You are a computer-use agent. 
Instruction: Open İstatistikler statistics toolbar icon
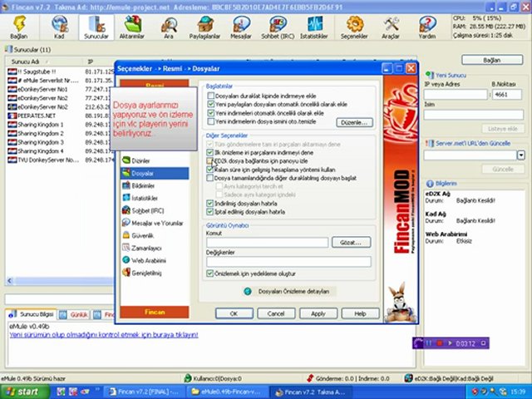(x=314, y=27)
